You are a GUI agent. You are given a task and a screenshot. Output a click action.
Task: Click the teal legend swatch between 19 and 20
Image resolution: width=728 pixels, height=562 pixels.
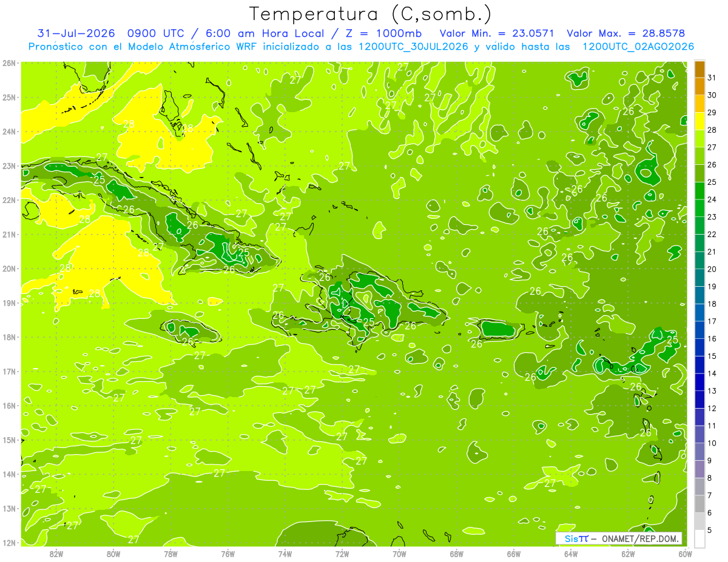(x=699, y=278)
